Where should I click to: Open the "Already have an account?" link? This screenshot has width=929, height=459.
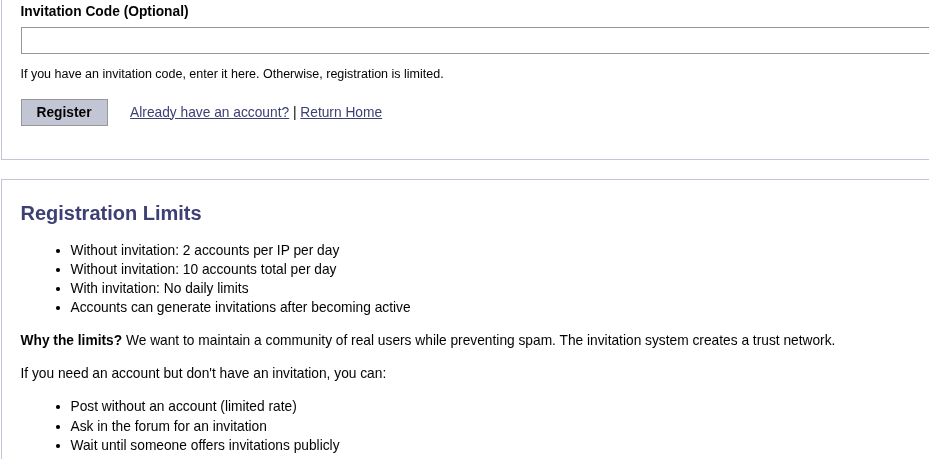[x=209, y=112]
